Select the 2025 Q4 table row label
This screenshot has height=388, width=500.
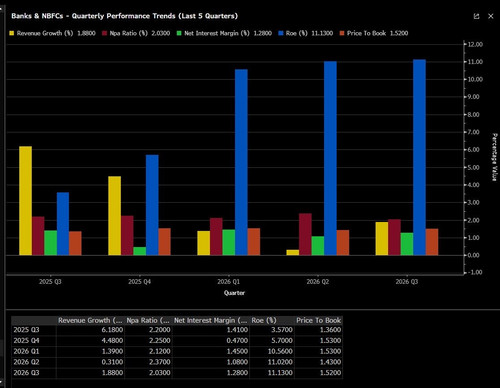point(26,341)
